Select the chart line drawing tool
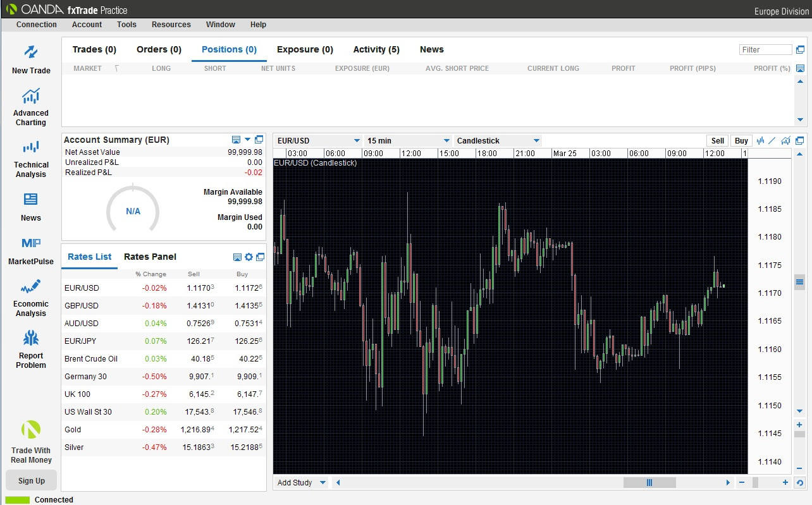 [772, 141]
